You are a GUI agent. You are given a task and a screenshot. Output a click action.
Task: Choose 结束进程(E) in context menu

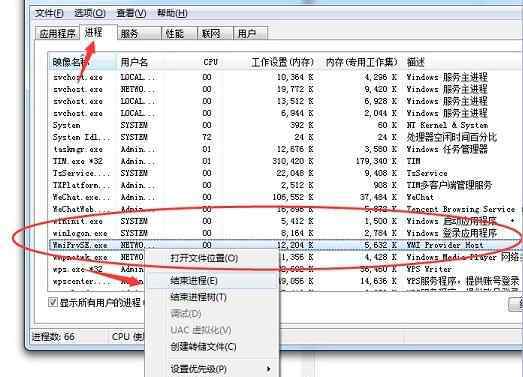194,281
